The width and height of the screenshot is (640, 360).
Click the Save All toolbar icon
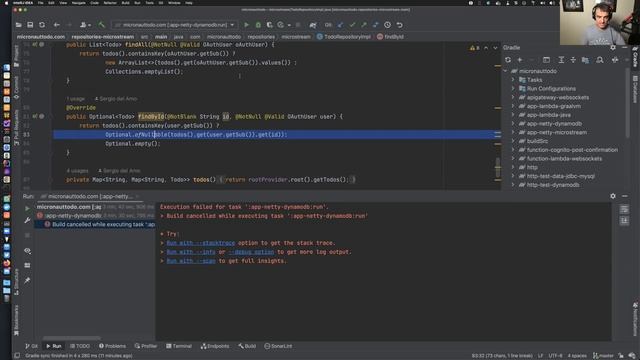click(30, 25)
